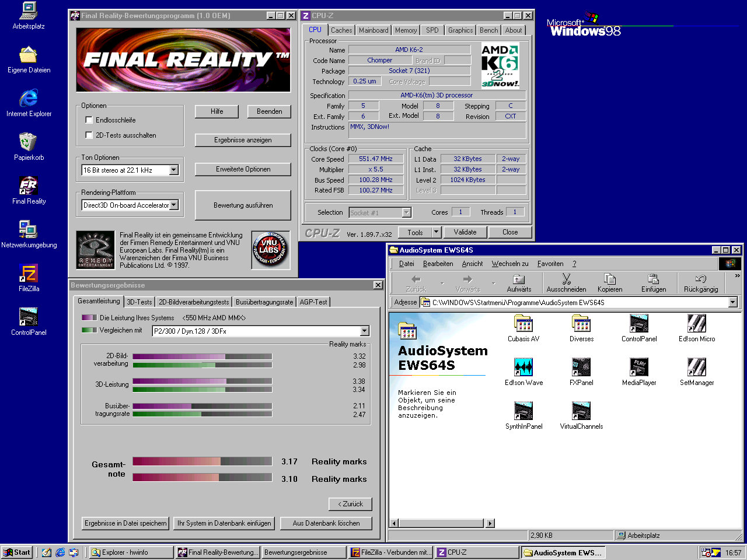Click the Ergebnisse anzeigen button
This screenshot has height=560, width=747.
point(243,140)
